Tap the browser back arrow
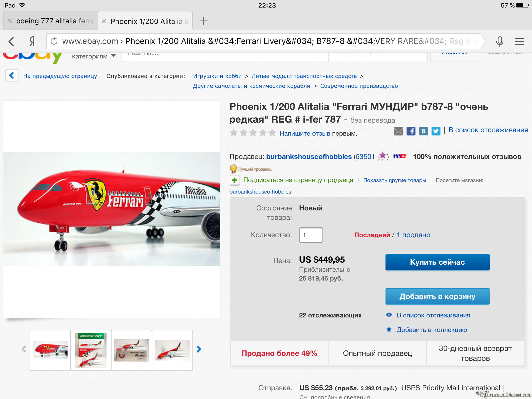The width and height of the screenshot is (532, 399). click(x=11, y=41)
